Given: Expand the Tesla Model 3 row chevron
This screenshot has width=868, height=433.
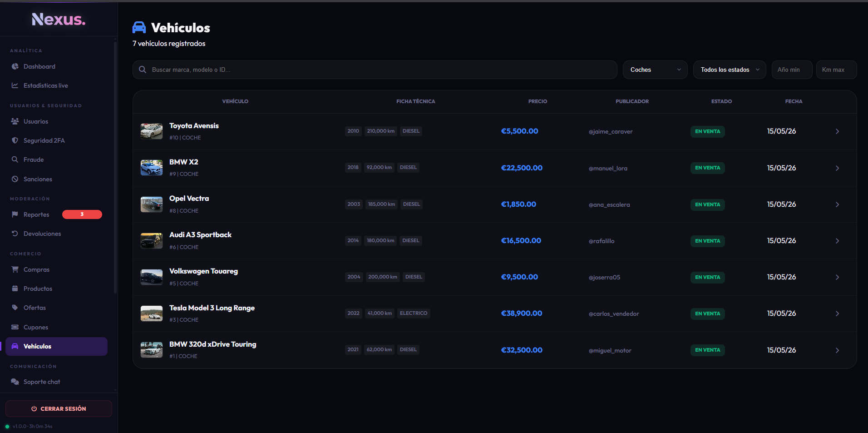Looking at the screenshot, I should [837, 314].
